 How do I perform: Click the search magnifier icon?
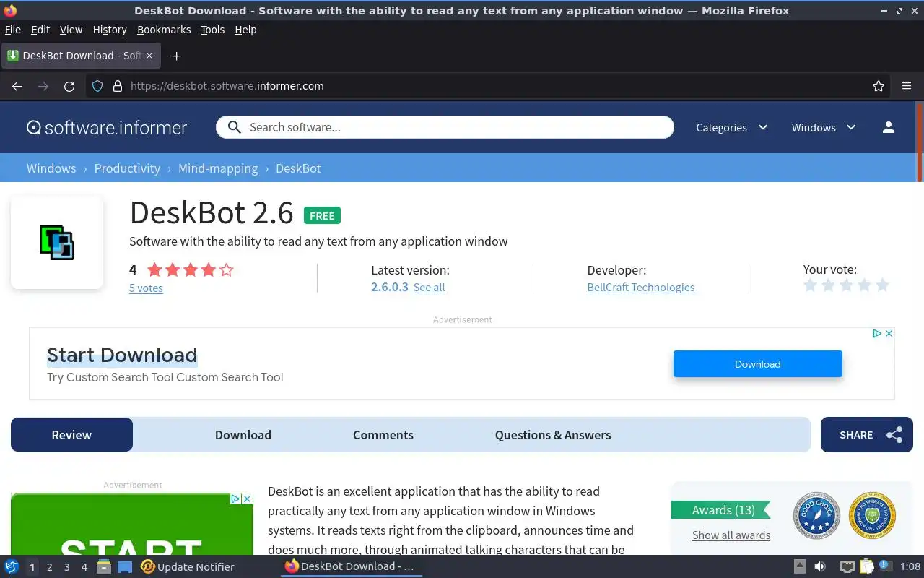pos(234,127)
